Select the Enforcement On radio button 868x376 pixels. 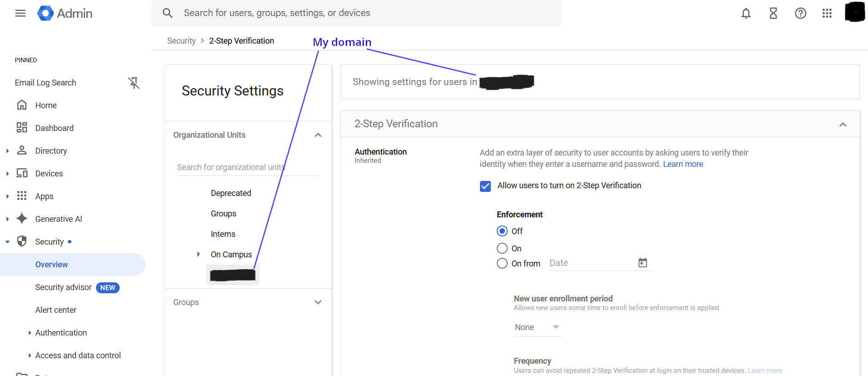[x=502, y=248]
